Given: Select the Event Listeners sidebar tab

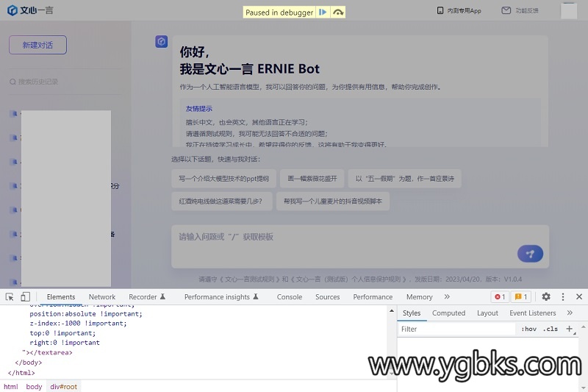Looking at the screenshot, I should point(532,313).
